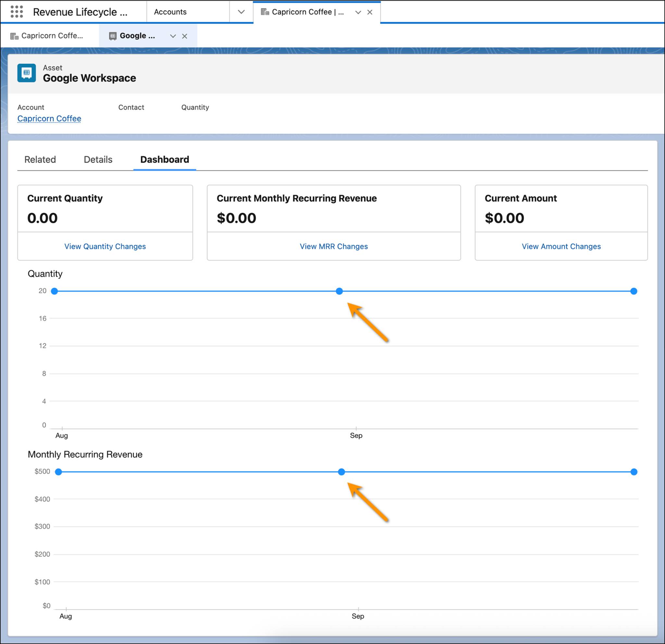This screenshot has width=665, height=644.
Task: Open Capricorn Coffee account link
Action: [x=49, y=119]
